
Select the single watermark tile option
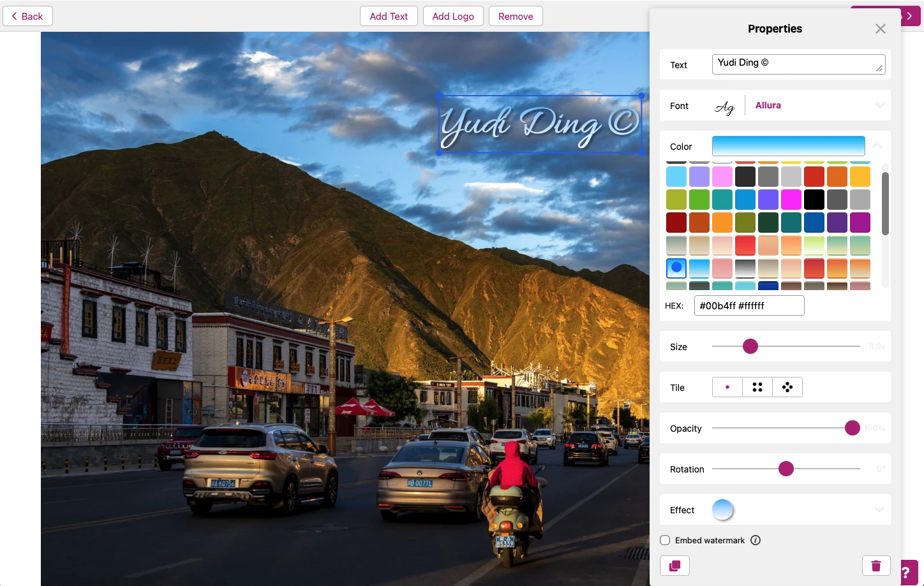click(727, 387)
